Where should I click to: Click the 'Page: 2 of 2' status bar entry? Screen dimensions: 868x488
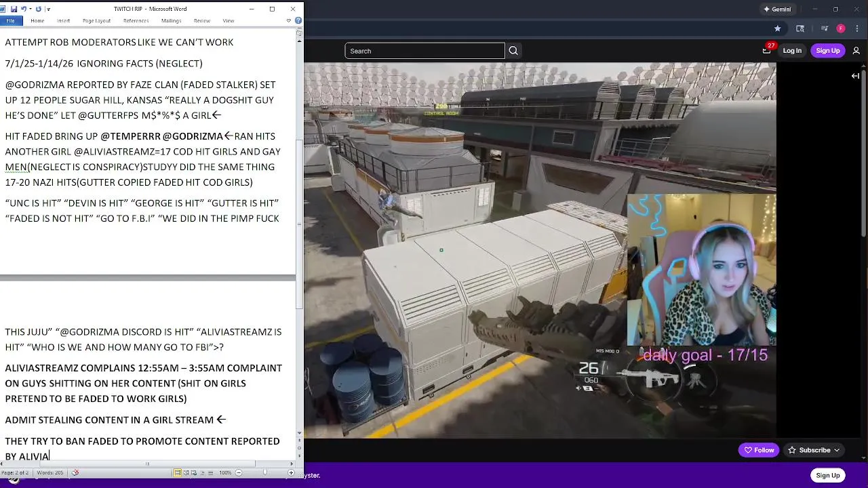15,472
